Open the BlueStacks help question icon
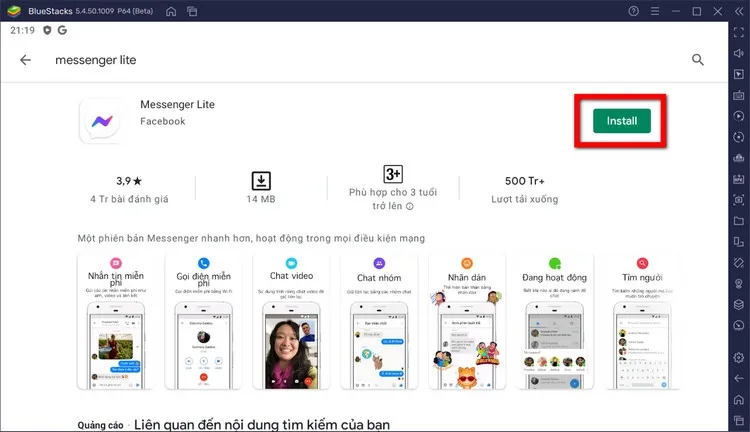This screenshot has height=432, width=750. pos(633,11)
